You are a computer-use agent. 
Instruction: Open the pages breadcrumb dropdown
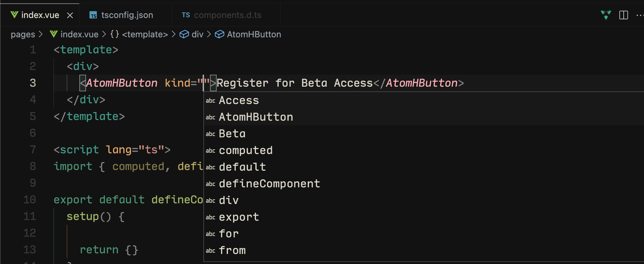(23, 34)
